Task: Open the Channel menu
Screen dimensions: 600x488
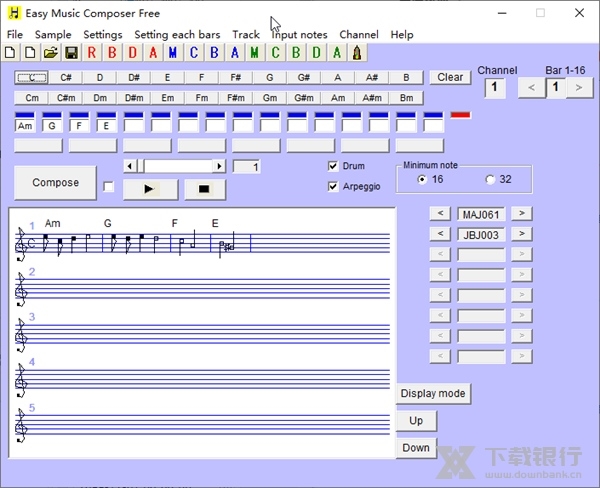Action: (x=359, y=34)
